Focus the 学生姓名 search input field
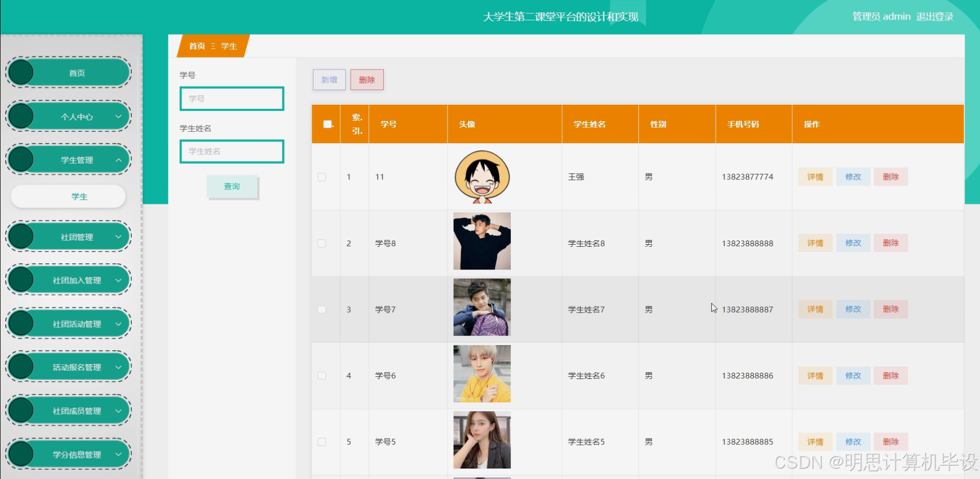 click(232, 151)
